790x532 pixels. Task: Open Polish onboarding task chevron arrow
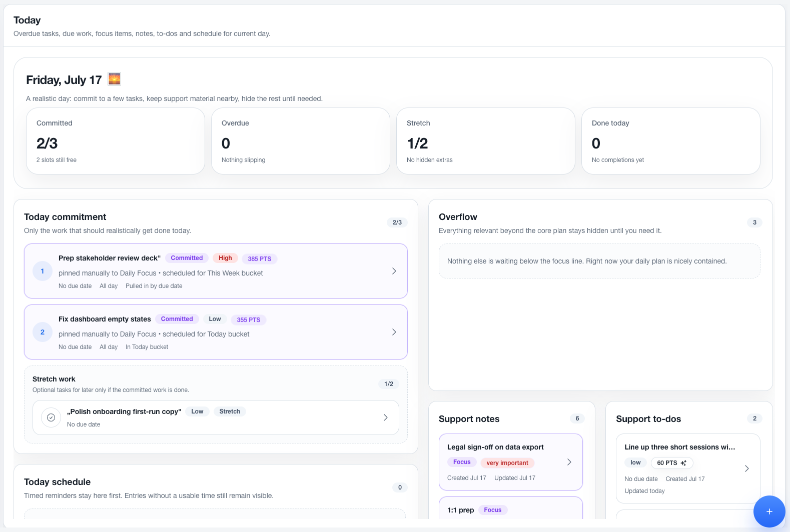click(x=386, y=417)
